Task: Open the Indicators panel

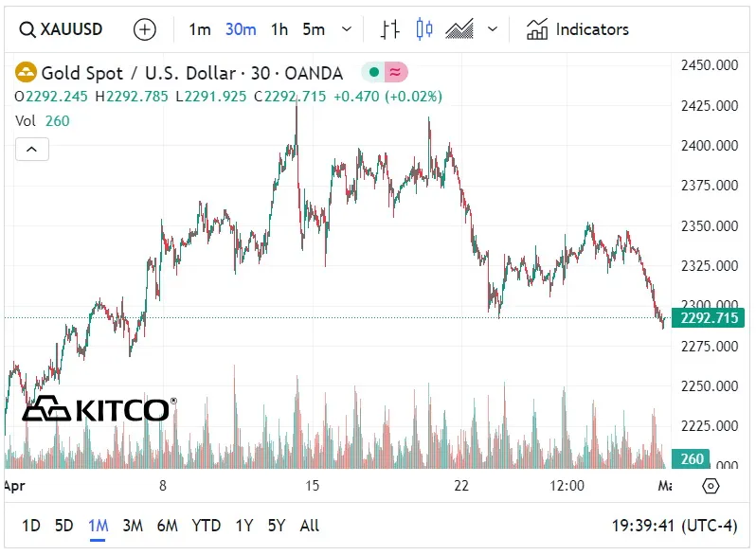Action: point(578,29)
